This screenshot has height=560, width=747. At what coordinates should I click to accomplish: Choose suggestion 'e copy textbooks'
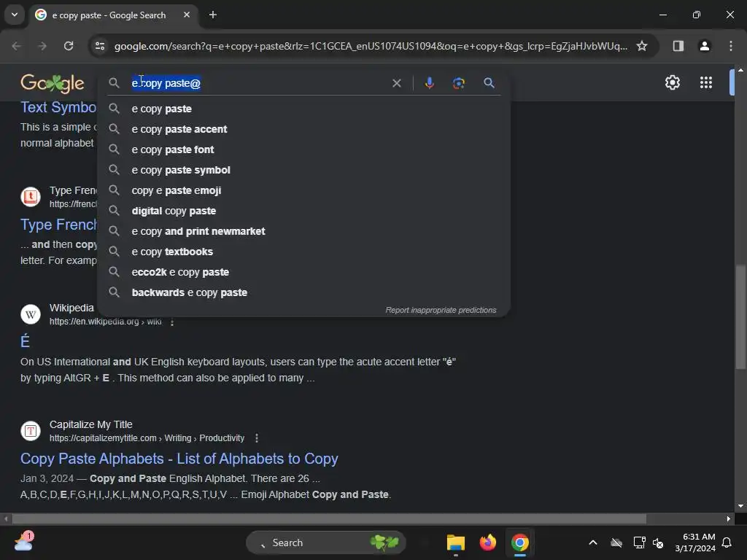[x=304, y=252]
